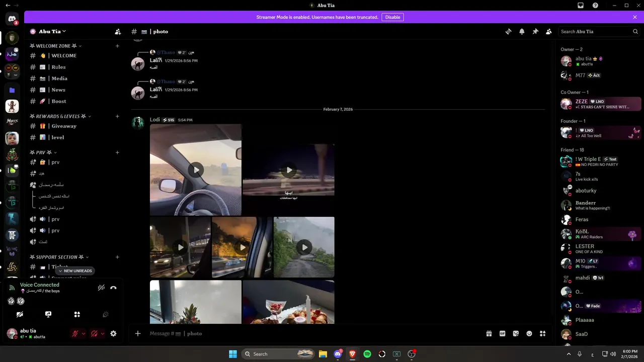This screenshot has width=644, height=362.
Task: Click the add attachment plus button
Action: point(138,333)
